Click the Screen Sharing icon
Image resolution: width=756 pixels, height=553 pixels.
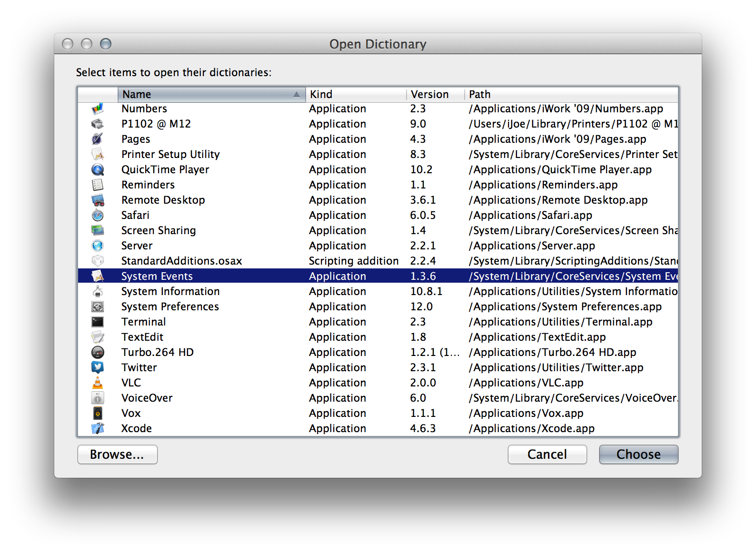click(98, 230)
